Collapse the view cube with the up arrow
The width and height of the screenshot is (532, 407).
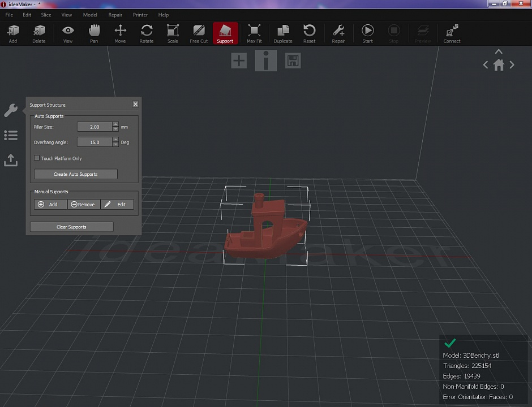(499, 51)
